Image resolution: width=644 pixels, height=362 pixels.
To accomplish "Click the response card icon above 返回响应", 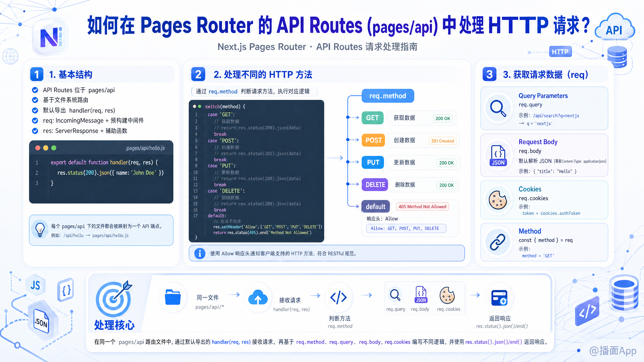I will (499, 297).
